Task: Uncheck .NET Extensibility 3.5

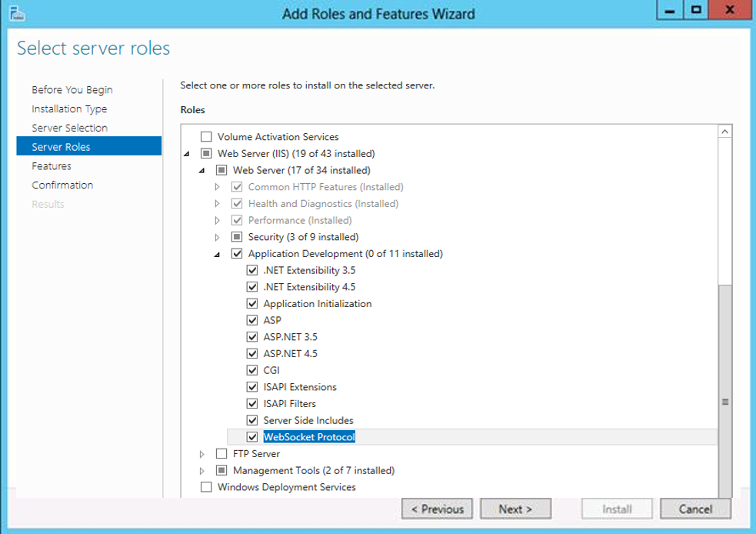Action: (252, 270)
